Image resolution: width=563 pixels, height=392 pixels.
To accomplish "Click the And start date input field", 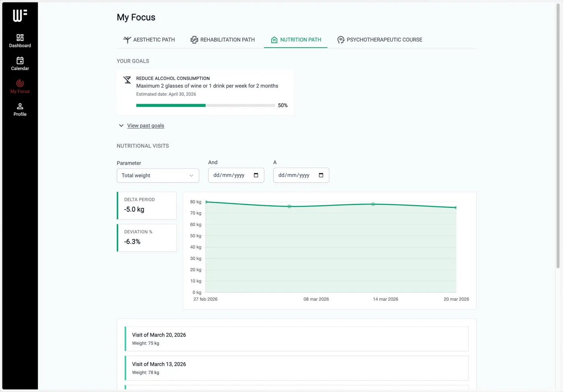I will point(236,175).
